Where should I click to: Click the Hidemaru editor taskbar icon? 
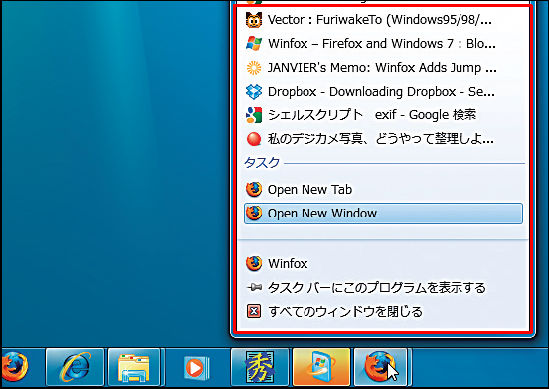[x=259, y=367]
